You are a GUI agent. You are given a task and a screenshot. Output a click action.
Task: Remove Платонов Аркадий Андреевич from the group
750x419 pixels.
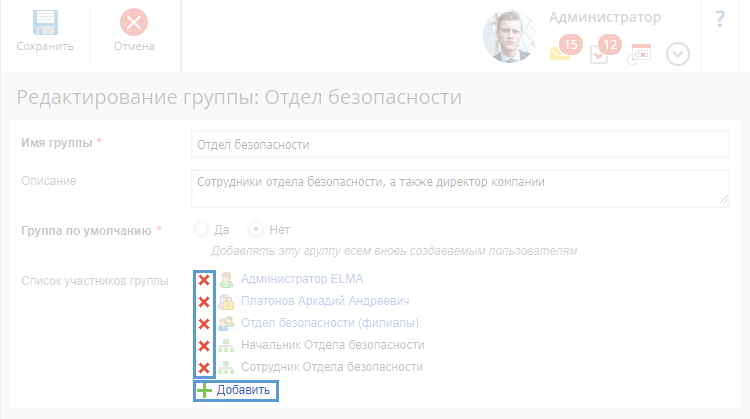(204, 302)
